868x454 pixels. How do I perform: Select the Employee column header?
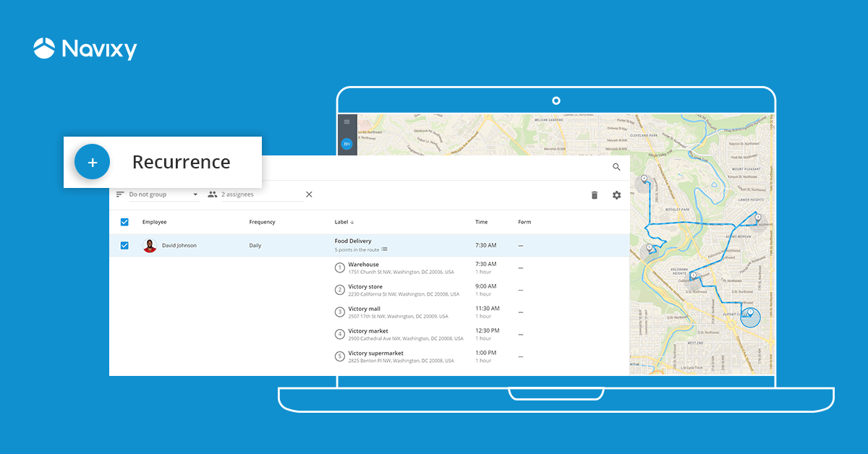154,221
